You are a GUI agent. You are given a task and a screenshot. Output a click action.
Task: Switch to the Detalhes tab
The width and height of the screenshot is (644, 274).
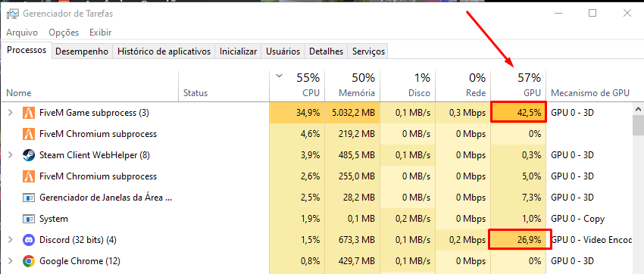326,51
